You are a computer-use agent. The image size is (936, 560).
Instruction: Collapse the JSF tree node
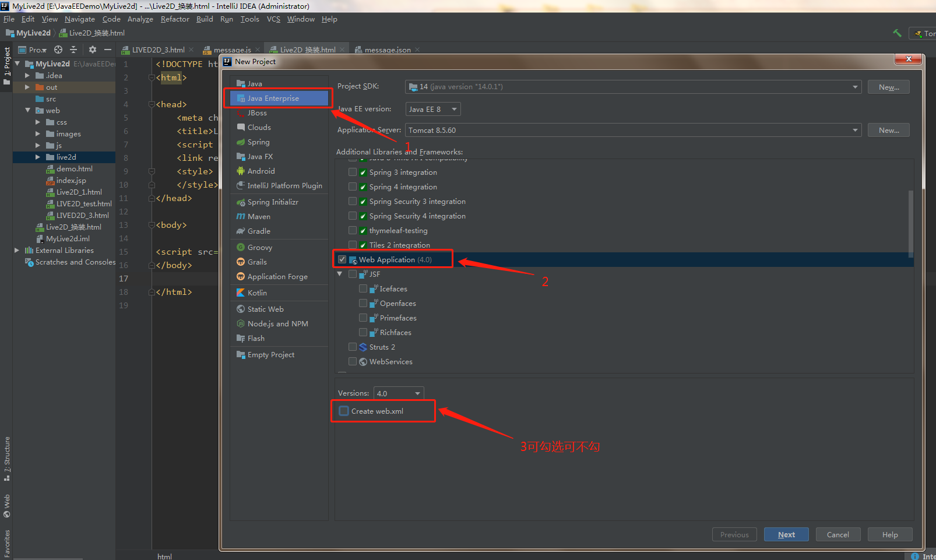tap(340, 274)
